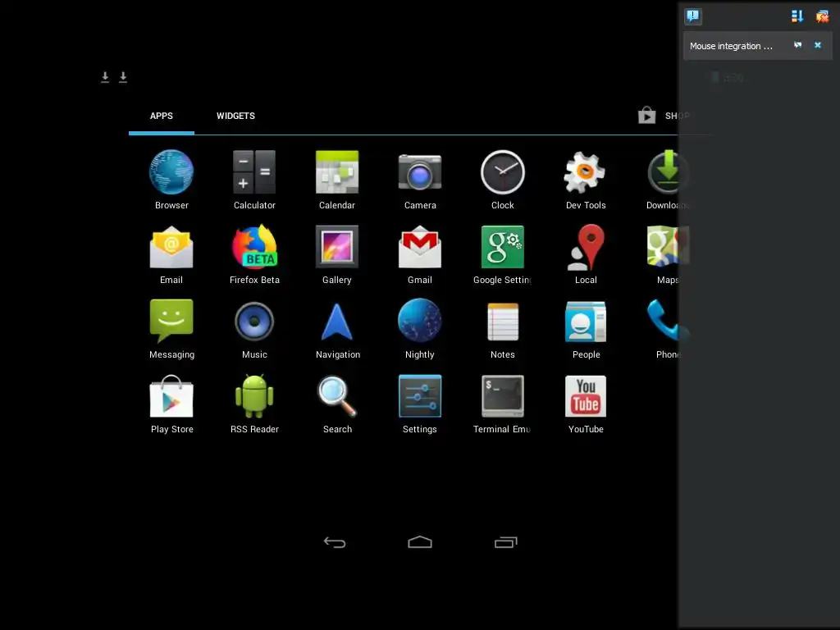Open Google Settings app
Viewport: 840px width, 630px height.
[x=503, y=254]
